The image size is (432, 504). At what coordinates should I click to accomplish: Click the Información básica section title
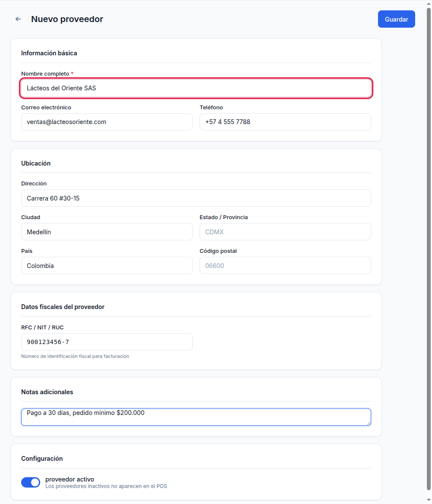point(49,53)
